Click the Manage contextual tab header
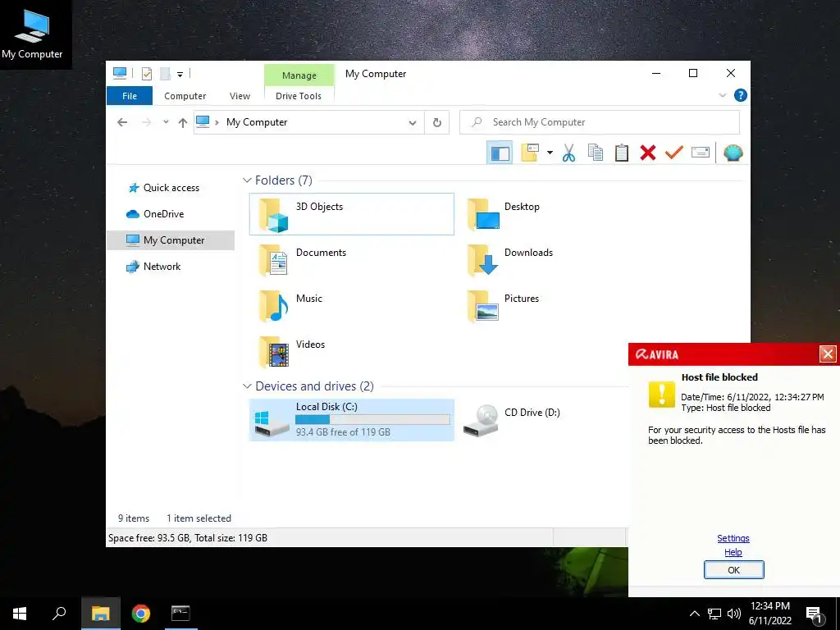The height and width of the screenshot is (630, 840). (x=299, y=75)
